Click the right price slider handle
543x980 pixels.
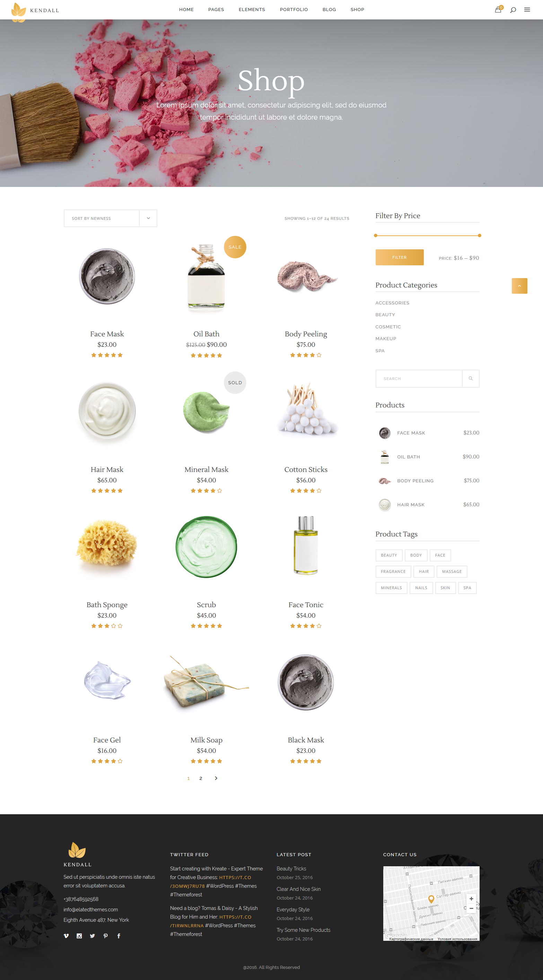pyautogui.click(x=479, y=235)
